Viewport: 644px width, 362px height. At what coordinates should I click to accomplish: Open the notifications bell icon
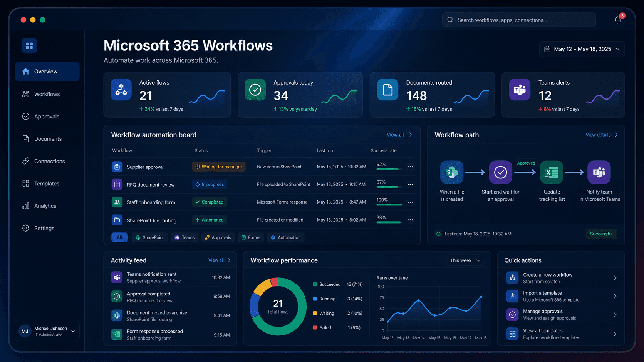(x=618, y=20)
